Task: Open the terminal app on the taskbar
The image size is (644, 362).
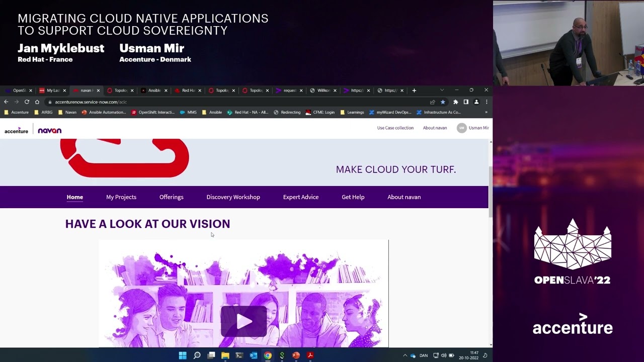Action: coord(239,355)
